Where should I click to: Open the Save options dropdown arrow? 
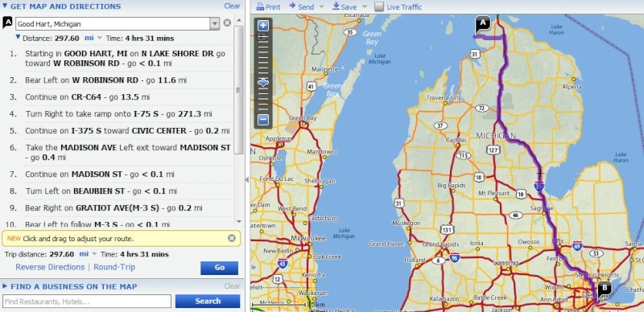click(x=365, y=6)
